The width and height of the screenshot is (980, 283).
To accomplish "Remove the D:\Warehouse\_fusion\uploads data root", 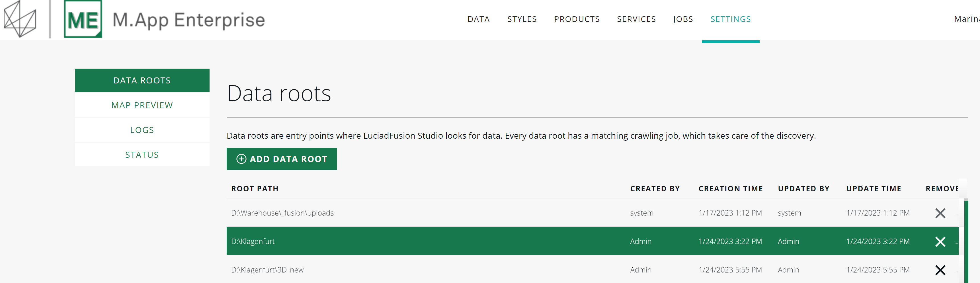I will point(940,213).
